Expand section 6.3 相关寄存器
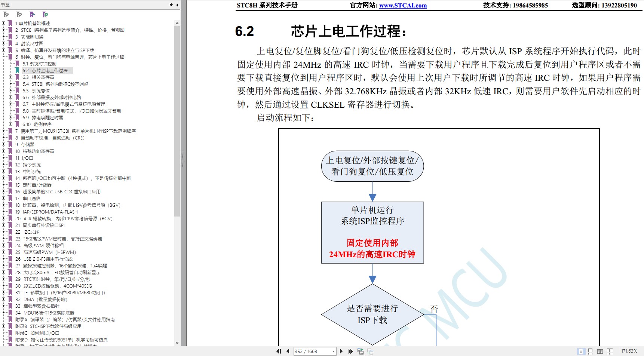Image resolution: width=644 pixels, height=356 pixels. [11, 77]
